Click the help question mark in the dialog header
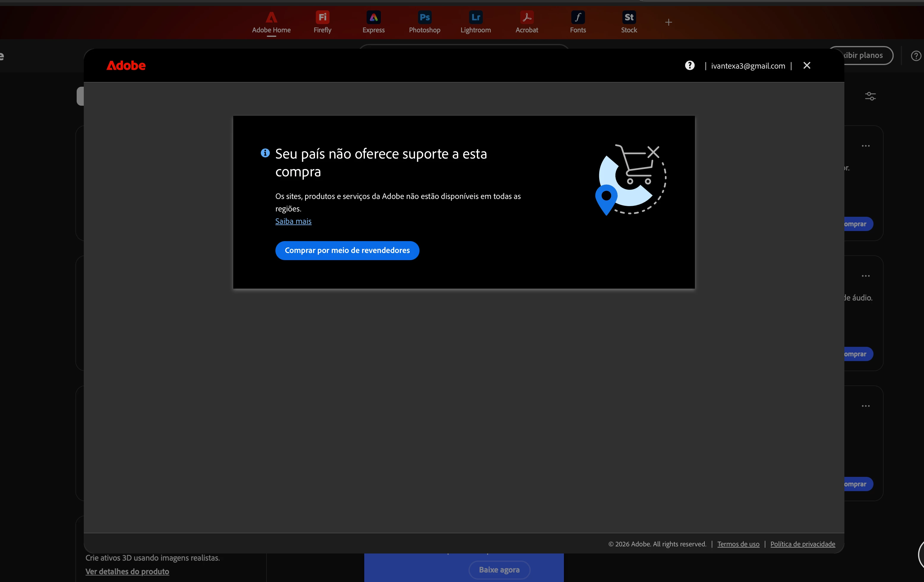Viewport: 924px width, 582px height. [690, 66]
